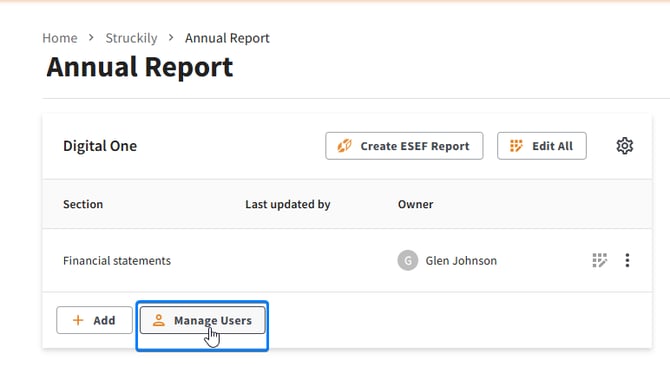670x380 pixels.
Task: Open the settings gear in Digital One panel
Action: 624,146
